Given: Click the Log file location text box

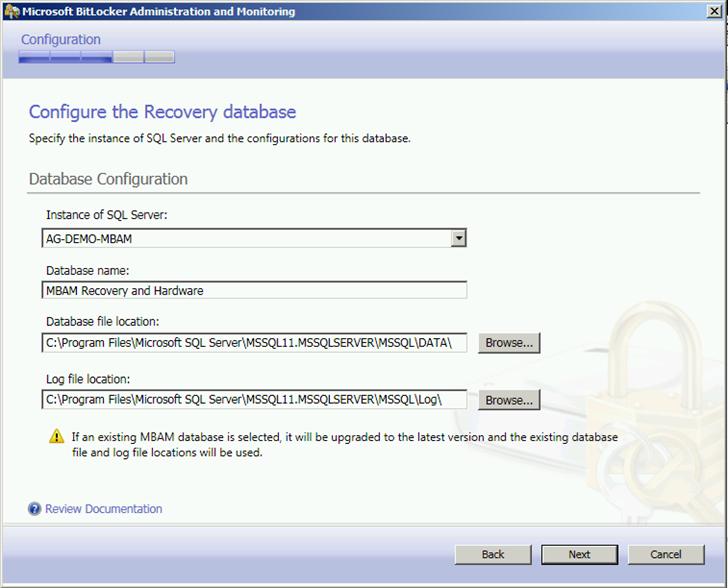Looking at the screenshot, I should click(254, 399).
